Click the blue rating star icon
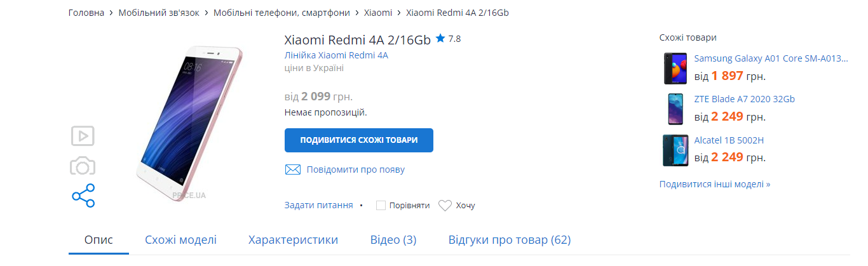 pyautogui.click(x=440, y=39)
